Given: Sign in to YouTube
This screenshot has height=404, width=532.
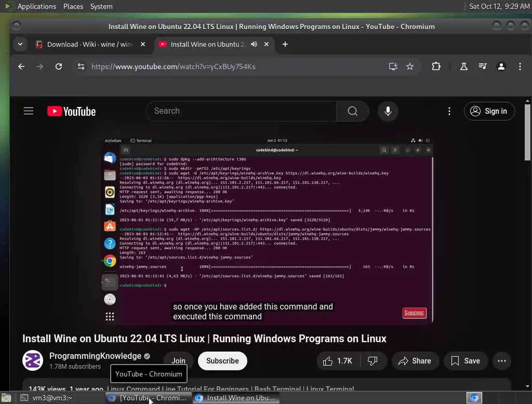Looking at the screenshot, I should [489, 111].
